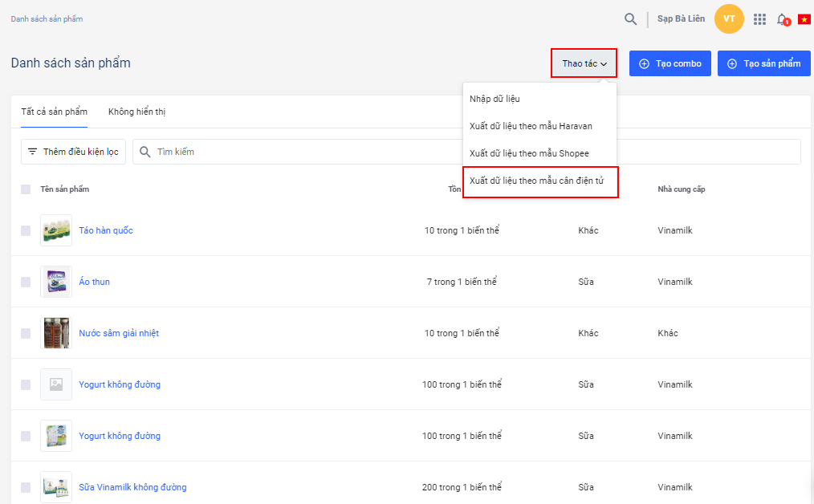Open notifications bell icon

782,19
